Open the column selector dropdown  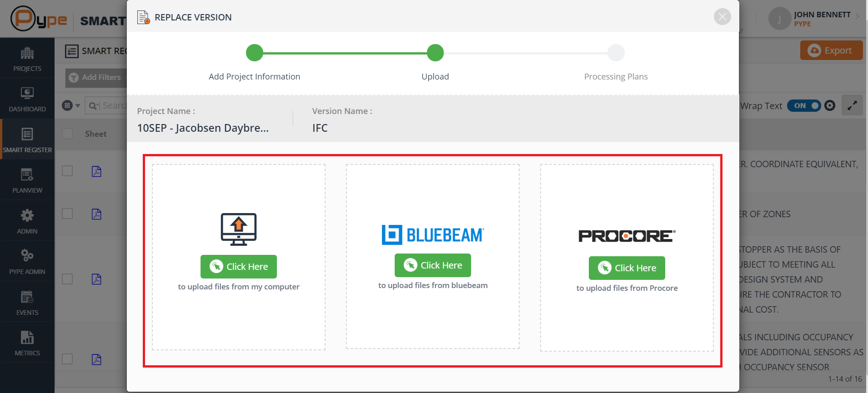point(71,106)
